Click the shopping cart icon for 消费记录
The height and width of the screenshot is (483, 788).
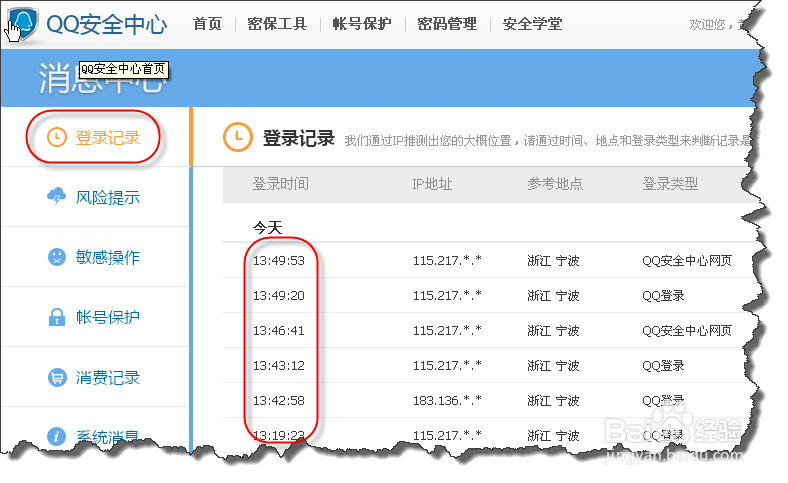(57, 377)
